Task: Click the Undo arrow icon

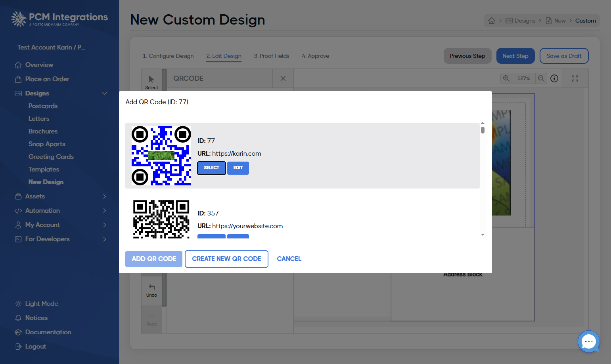Action: coord(152,287)
